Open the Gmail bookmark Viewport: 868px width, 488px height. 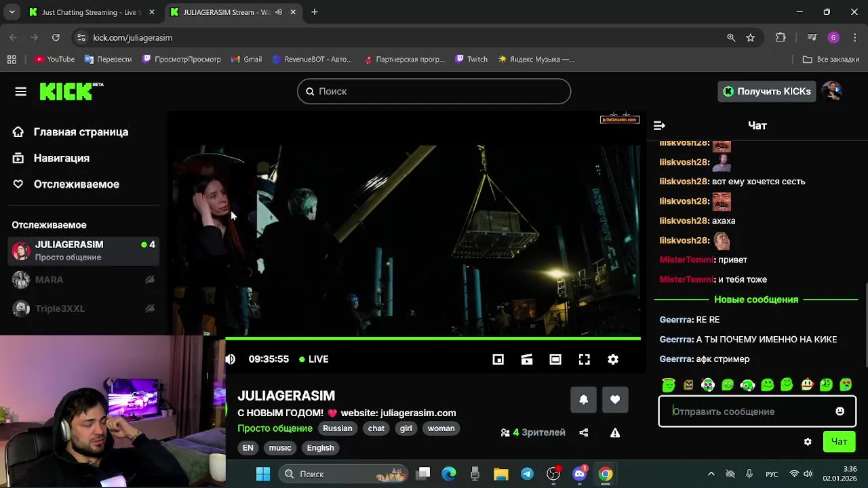pos(246,60)
